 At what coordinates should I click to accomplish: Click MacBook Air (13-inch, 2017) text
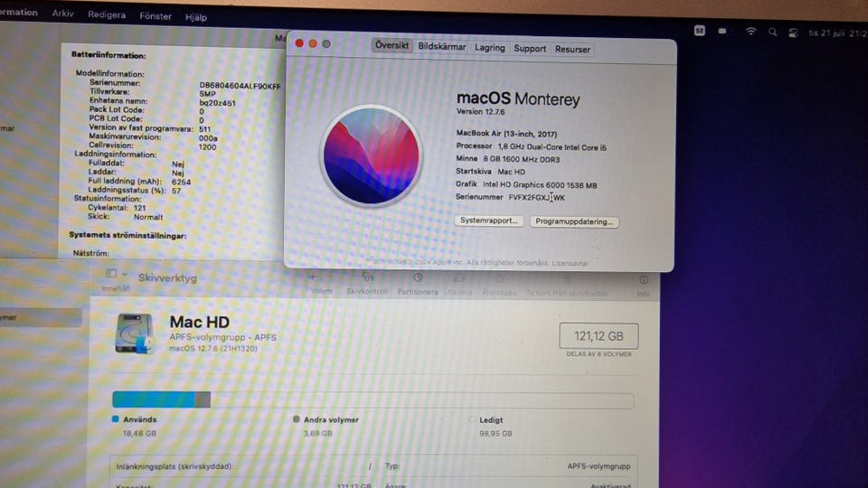pos(506,134)
